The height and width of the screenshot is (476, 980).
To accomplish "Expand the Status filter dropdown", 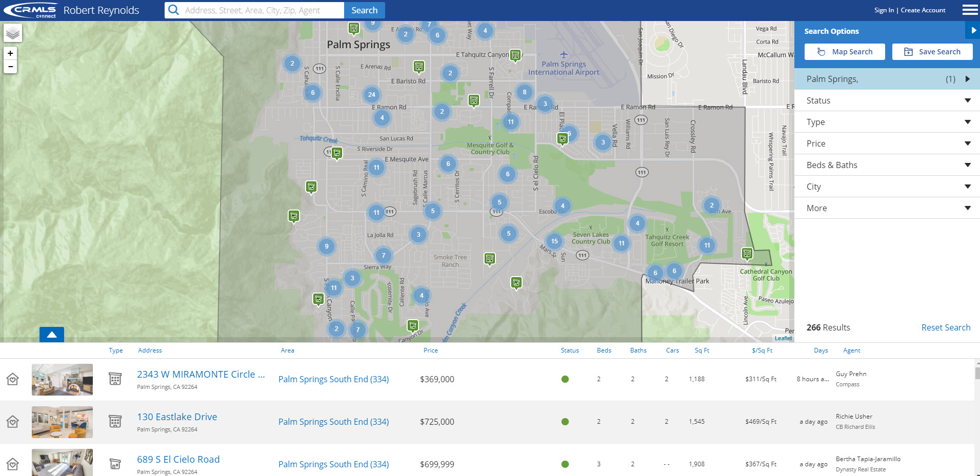I will point(887,100).
